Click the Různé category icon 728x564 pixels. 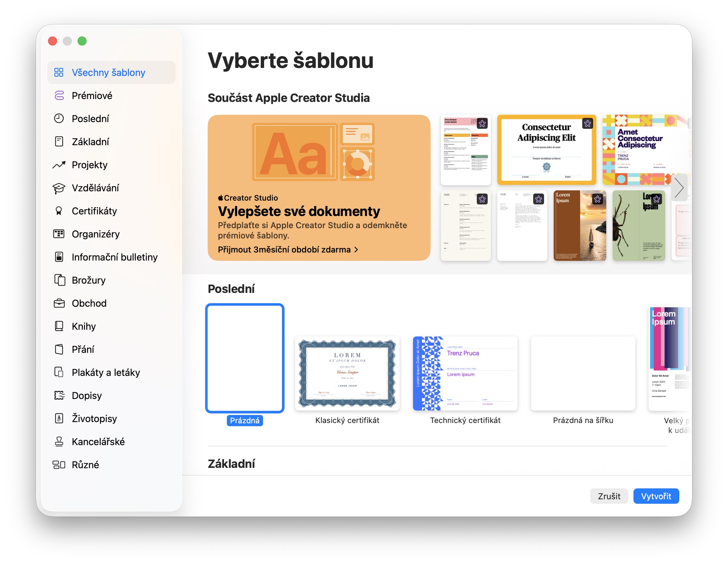(x=59, y=465)
